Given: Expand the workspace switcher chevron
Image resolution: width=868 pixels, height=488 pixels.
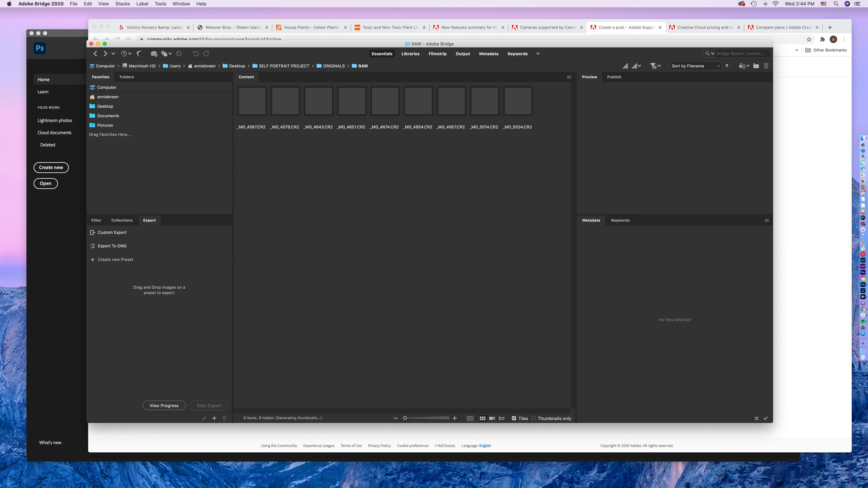Looking at the screenshot, I should click(538, 54).
